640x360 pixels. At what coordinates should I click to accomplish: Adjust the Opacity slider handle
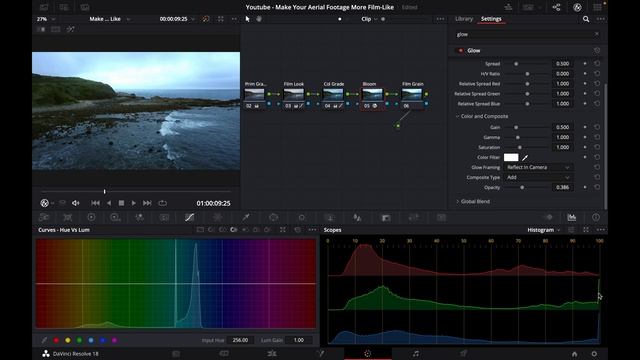(522, 187)
